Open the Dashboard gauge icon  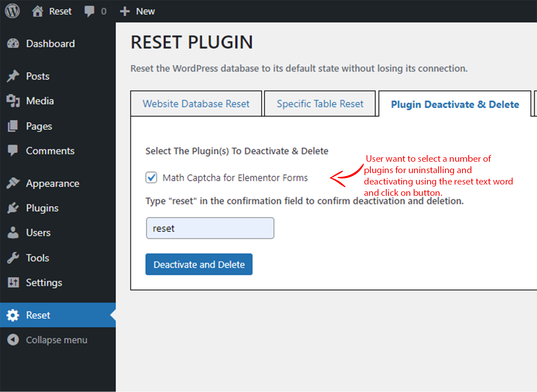(13, 43)
